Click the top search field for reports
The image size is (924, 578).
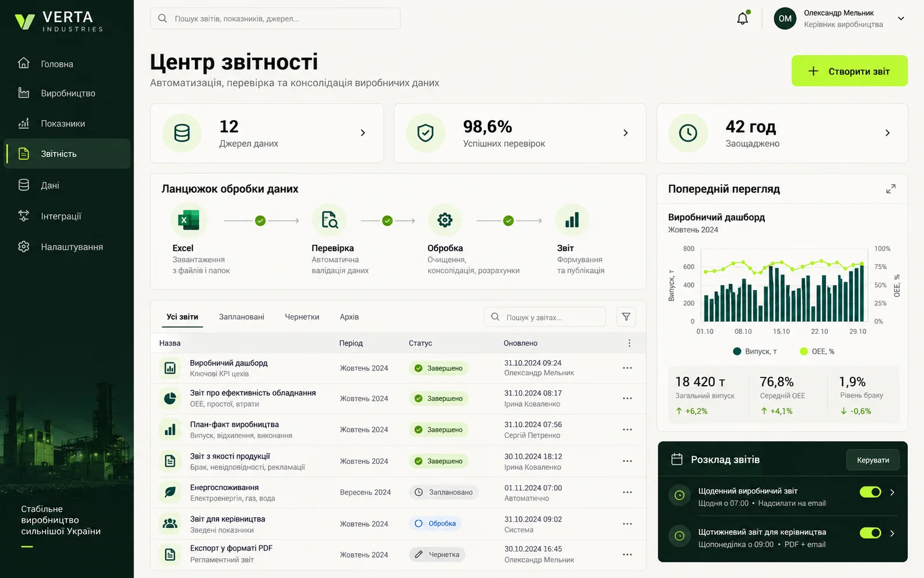[x=275, y=19]
